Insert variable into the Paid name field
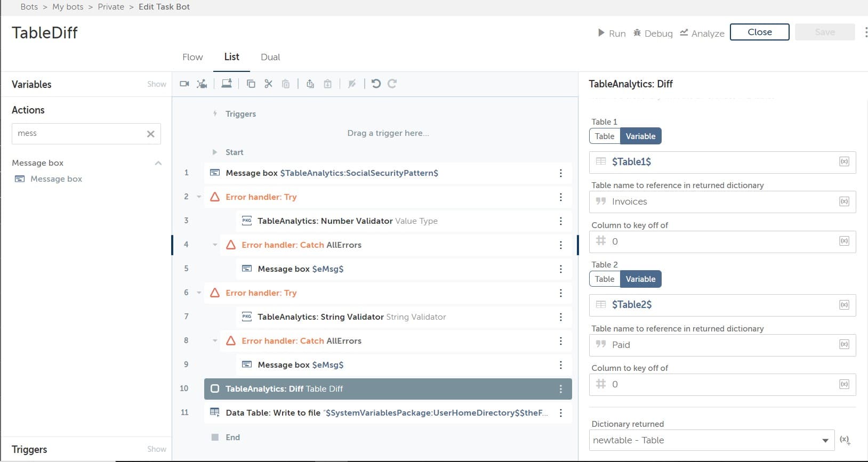 click(x=844, y=345)
